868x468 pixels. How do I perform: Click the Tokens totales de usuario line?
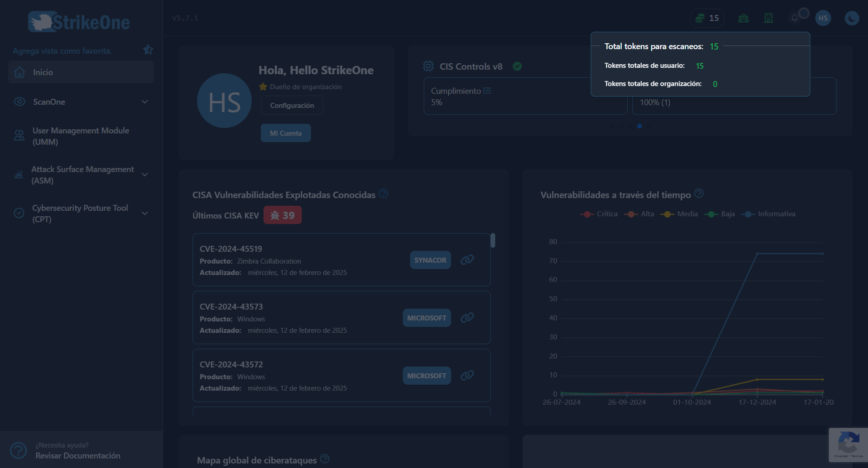tap(654, 66)
